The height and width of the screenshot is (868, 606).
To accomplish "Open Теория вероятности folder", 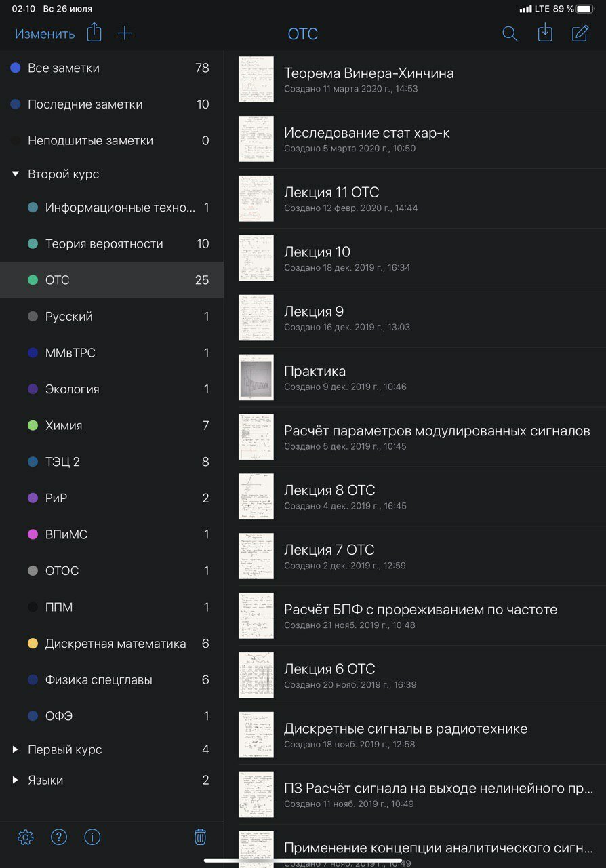I will click(x=112, y=243).
